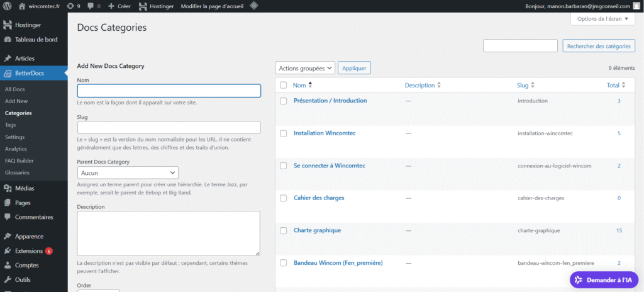This screenshot has width=644, height=292.
Task: Tick the Charte graphique category checkbox
Action: tap(283, 231)
